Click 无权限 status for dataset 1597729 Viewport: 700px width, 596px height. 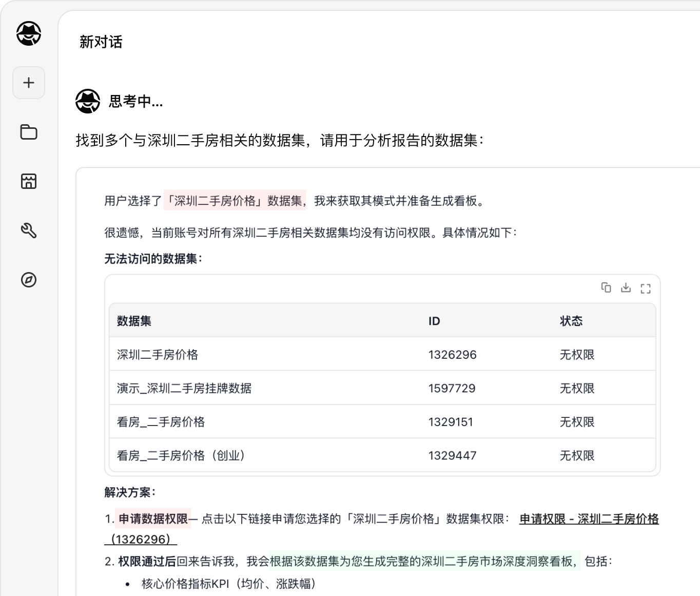click(577, 388)
